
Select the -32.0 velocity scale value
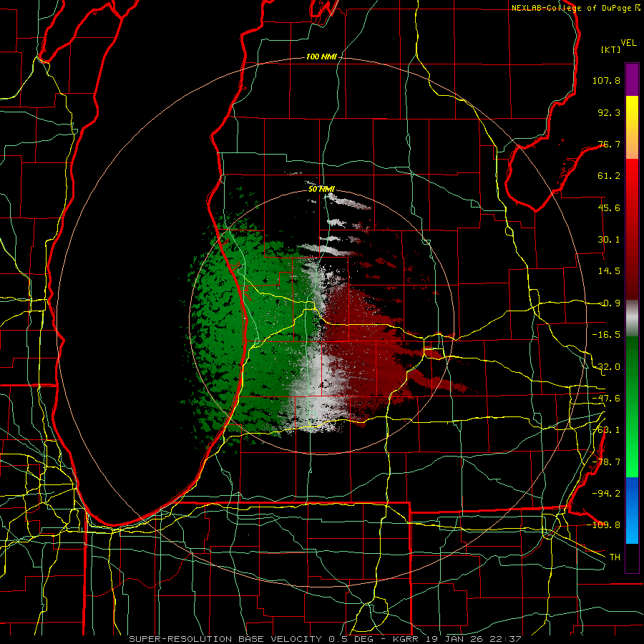606,367
